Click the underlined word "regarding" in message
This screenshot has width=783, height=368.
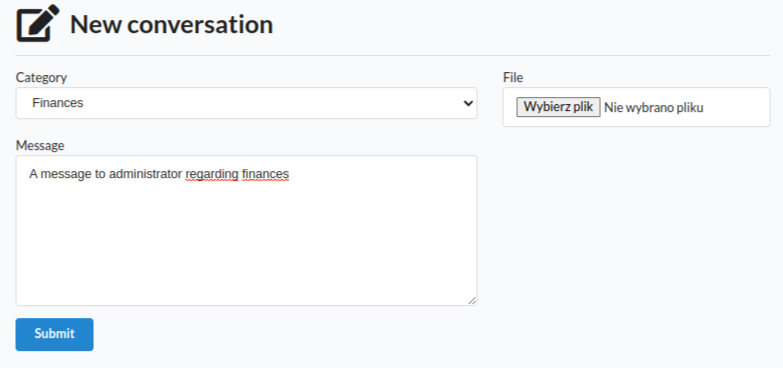(x=212, y=174)
